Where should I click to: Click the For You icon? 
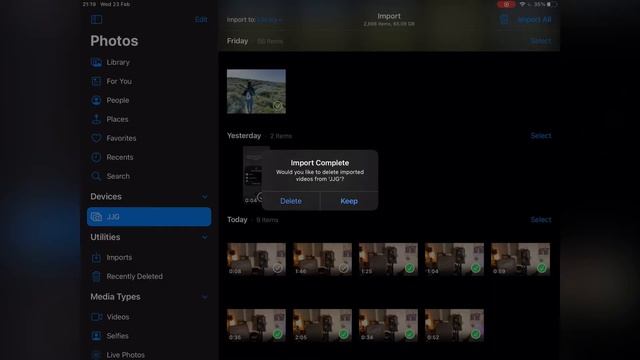(x=96, y=81)
